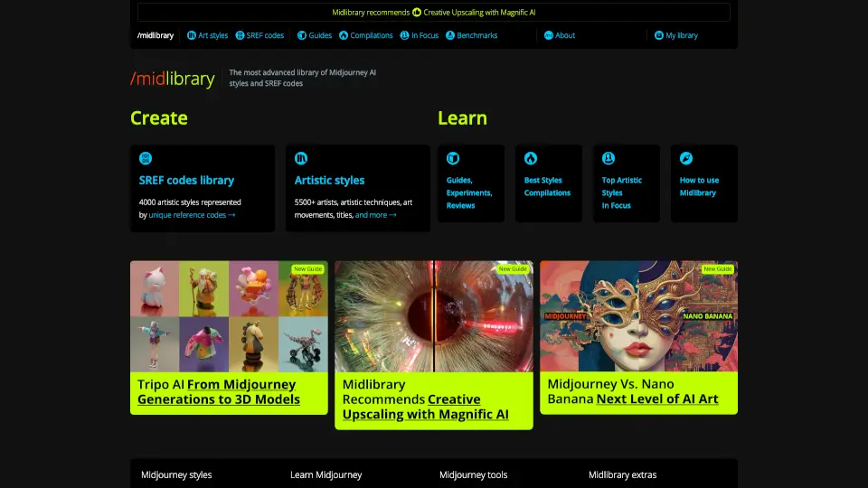Click the Artistic styles card icon

(x=301, y=158)
